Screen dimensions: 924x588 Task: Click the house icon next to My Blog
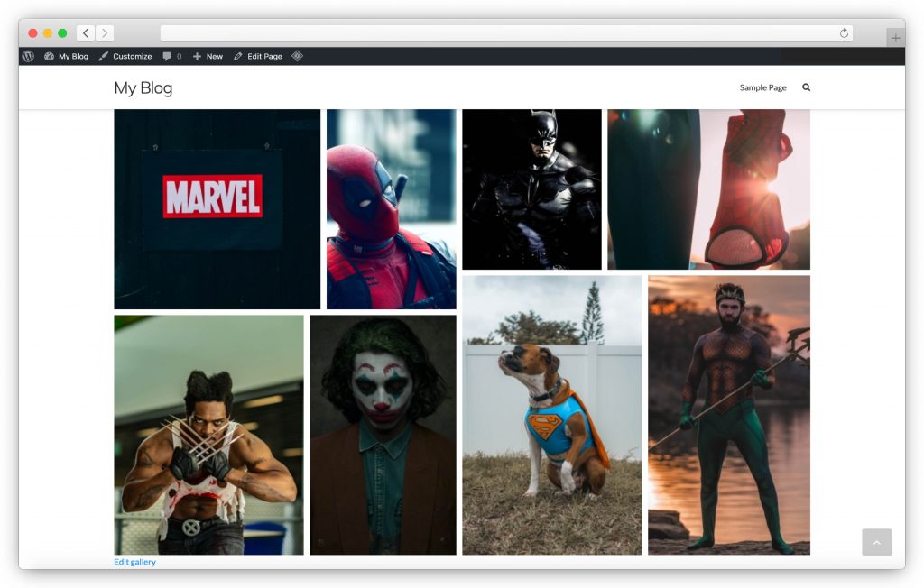click(48, 56)
